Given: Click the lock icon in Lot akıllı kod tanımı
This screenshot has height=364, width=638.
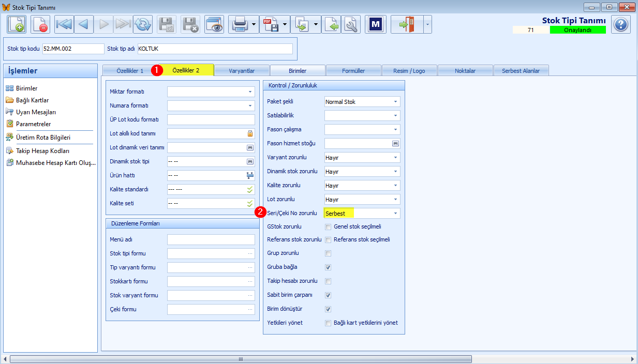Looking at the screenshot, I should click(250, 133).
